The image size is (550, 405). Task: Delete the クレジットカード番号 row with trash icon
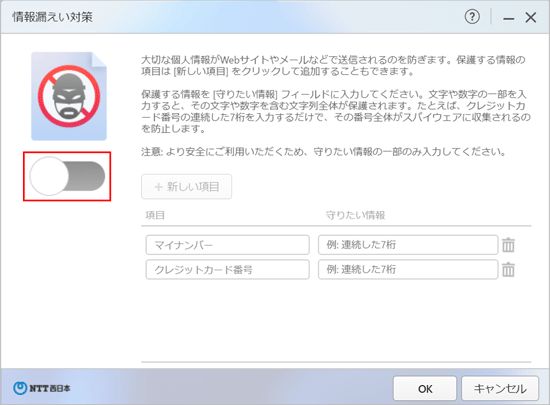(x=508, y=269)
